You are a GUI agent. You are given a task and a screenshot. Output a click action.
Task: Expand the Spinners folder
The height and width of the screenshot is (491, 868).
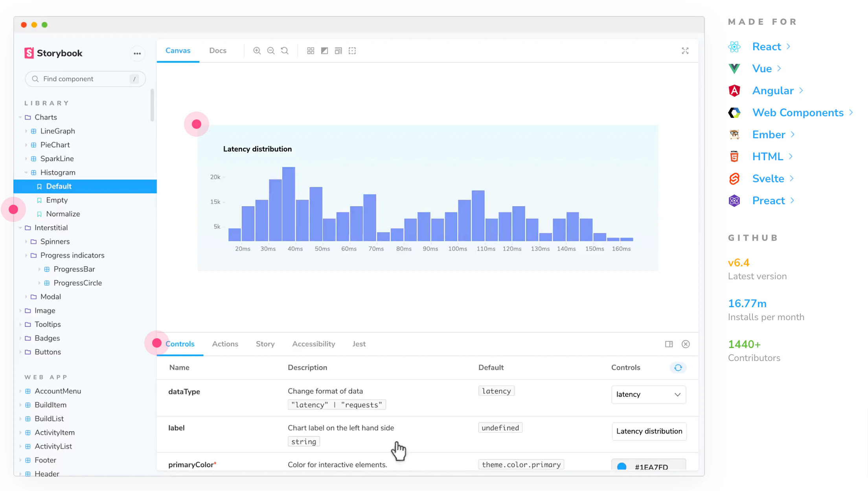26,242
